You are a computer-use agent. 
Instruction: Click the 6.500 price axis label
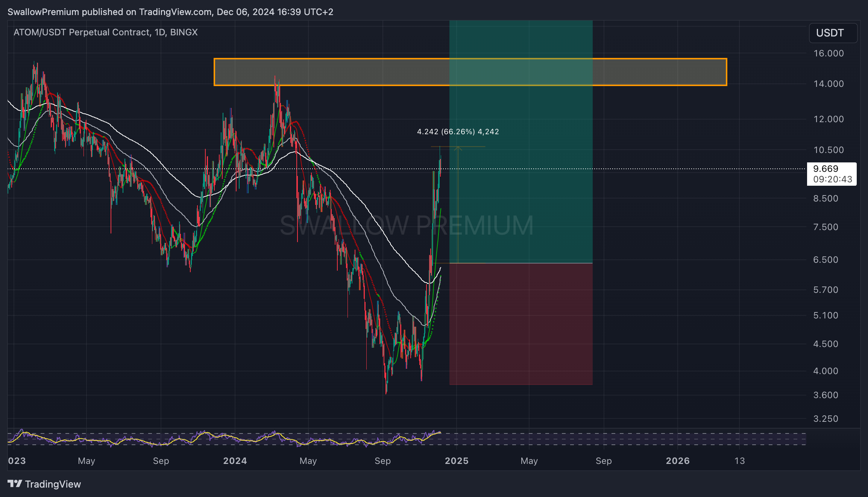tap(826, 260)
